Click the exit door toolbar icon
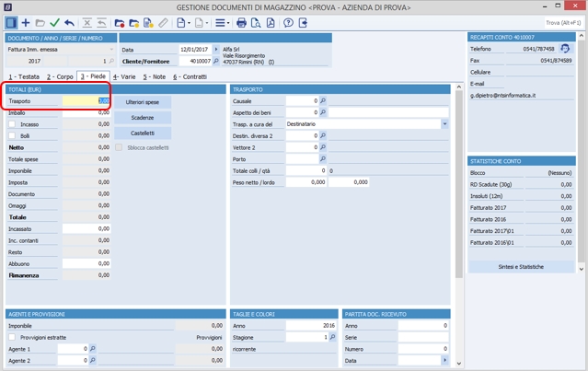The height and width of the screenshot is (371, 588). point(305,22)
